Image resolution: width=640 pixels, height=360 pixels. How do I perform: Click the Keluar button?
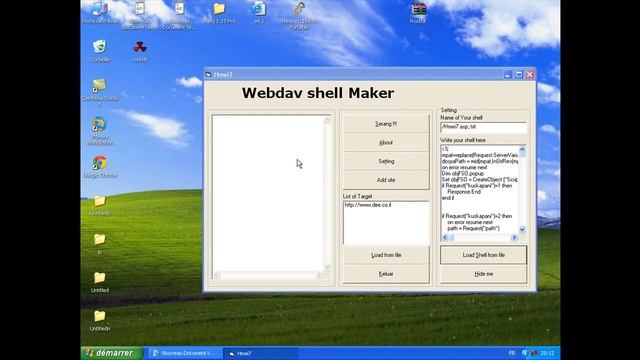(386, 274)
